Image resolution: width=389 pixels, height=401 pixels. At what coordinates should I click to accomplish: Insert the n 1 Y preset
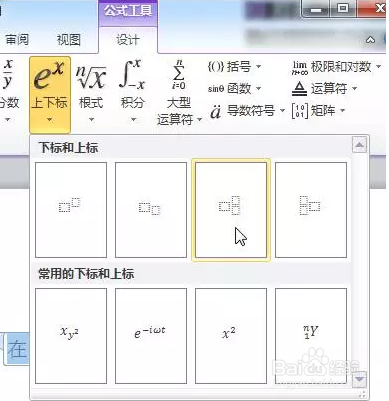pos(311,336)
